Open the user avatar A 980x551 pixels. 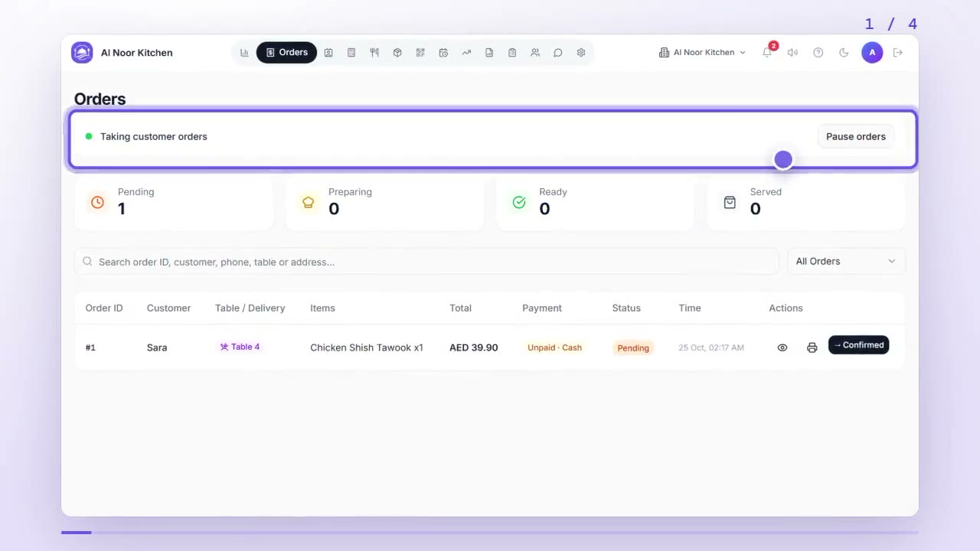pos(872,52)
